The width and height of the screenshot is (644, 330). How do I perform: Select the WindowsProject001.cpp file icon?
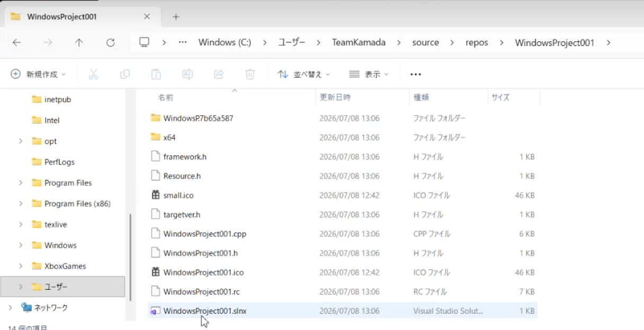155,234
